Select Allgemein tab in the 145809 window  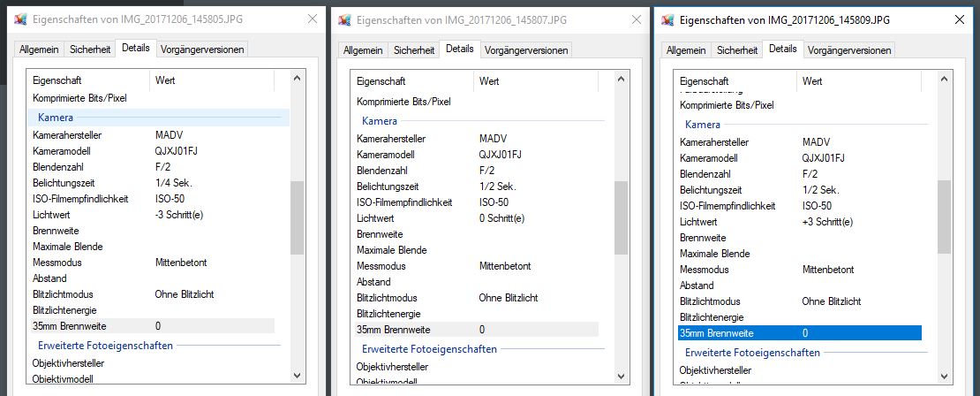click(x=686, y=50)
